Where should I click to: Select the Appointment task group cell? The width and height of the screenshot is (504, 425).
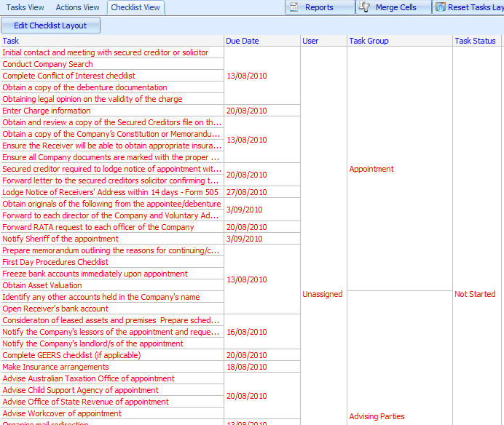[x=371, y=169]
